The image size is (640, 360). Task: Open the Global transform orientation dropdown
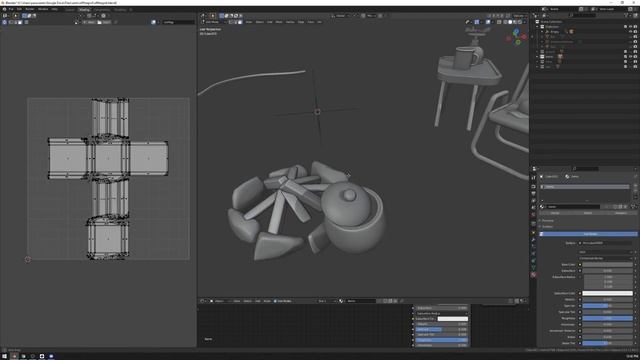point(340,16)
